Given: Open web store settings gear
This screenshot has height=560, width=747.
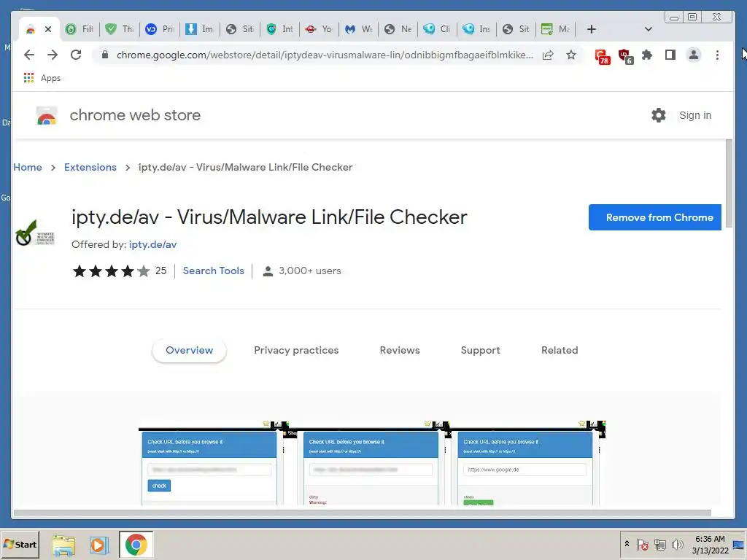Looking at the screenshot, I should click(x=659, y=115).
